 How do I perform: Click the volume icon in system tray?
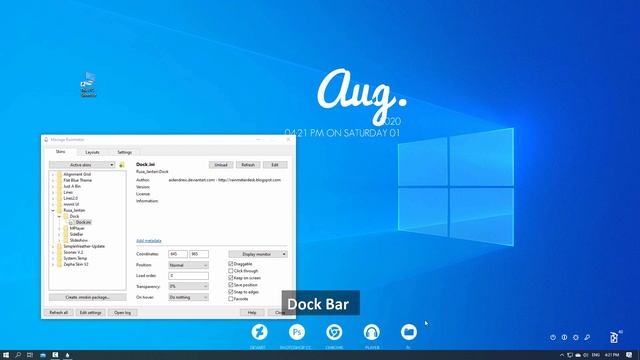click(586, 355)
